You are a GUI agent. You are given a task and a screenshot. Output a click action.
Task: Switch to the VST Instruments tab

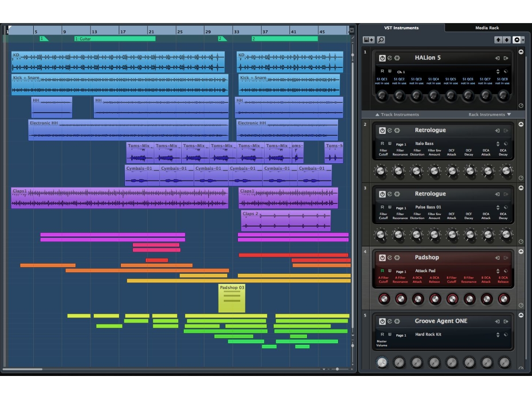click(x=402, y=27)
